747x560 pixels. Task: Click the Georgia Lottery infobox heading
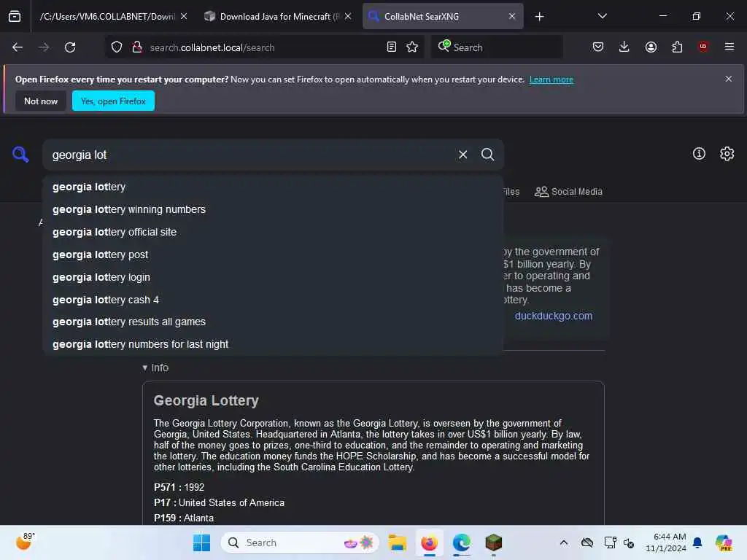[206, 400]
